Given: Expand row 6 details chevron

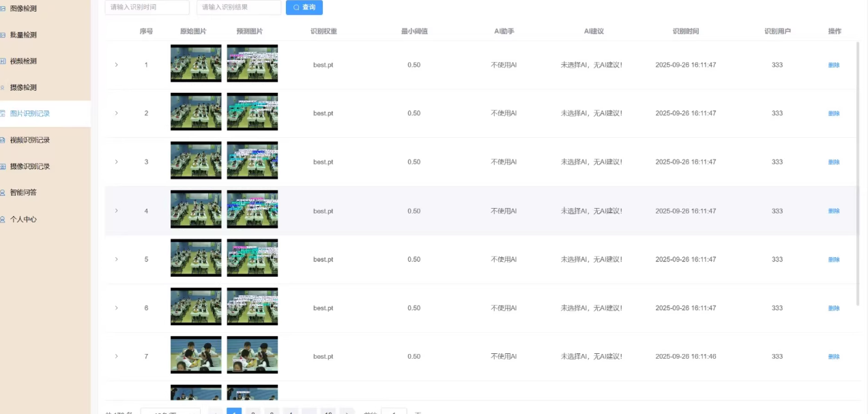Looking at the screenshot, I should click(117, 308).
